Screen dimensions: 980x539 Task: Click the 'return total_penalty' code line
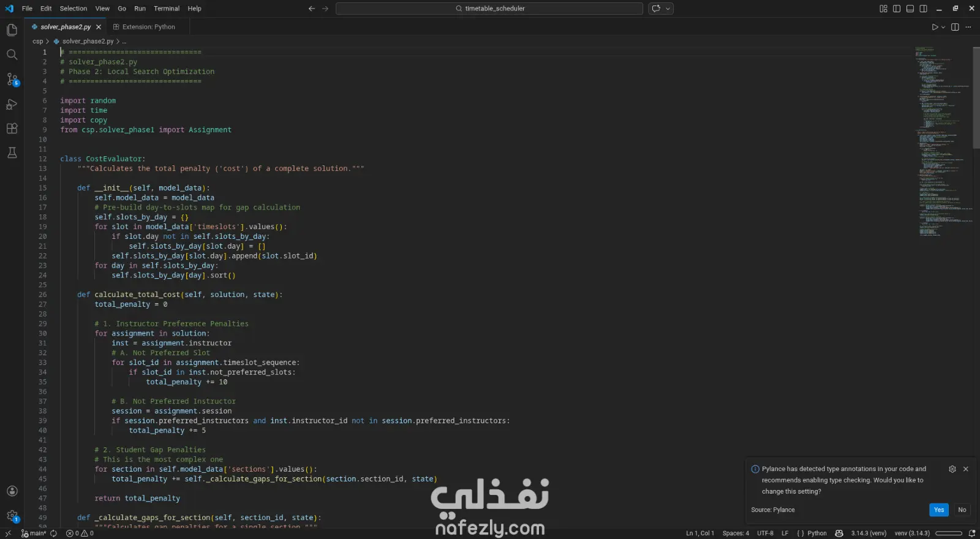point(137,499)
